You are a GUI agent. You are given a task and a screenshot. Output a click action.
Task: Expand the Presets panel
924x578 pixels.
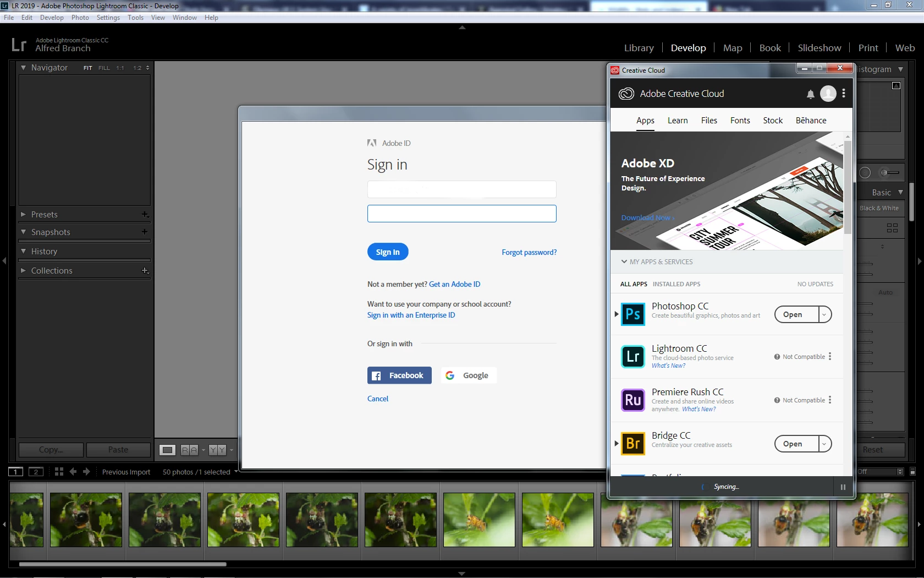pyautogui.click(x=23, y=215)
